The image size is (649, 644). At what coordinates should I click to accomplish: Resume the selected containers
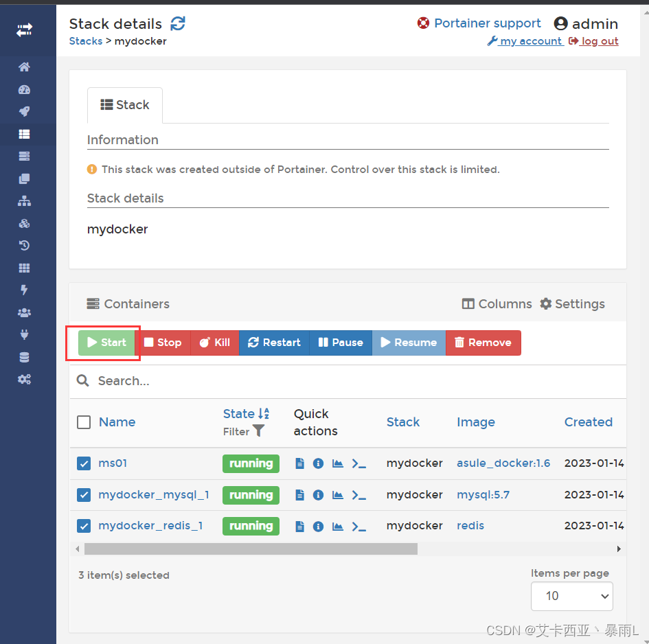pos(409,343)
